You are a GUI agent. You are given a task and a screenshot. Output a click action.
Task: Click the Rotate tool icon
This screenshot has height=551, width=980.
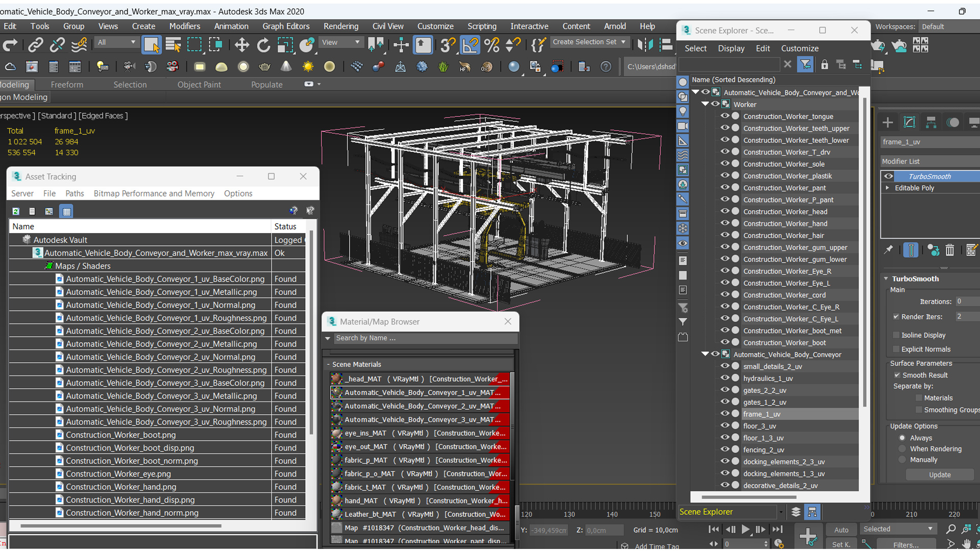263,45
